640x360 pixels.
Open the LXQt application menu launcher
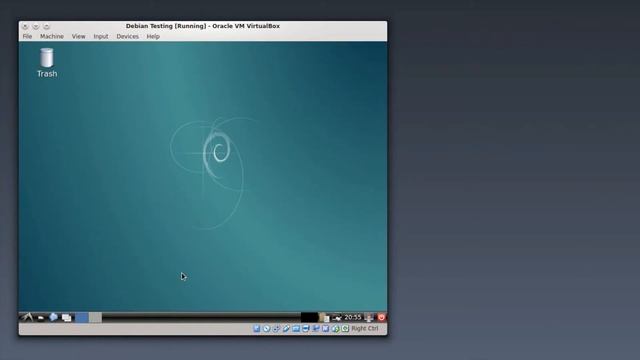pyautogui.click(x=27, y=317)
